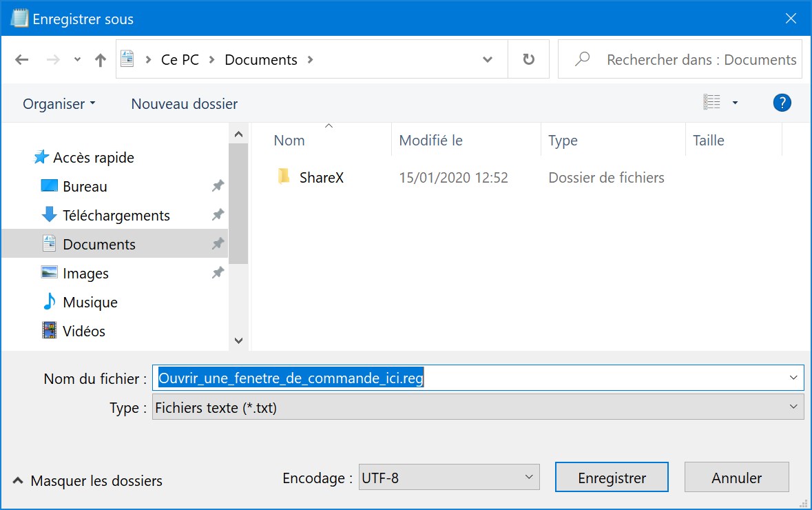The height and width of the screenshot is (510, 812).
Task: Click 'Dossier de fichiers' type cell
Action: [x=606, y=178]
